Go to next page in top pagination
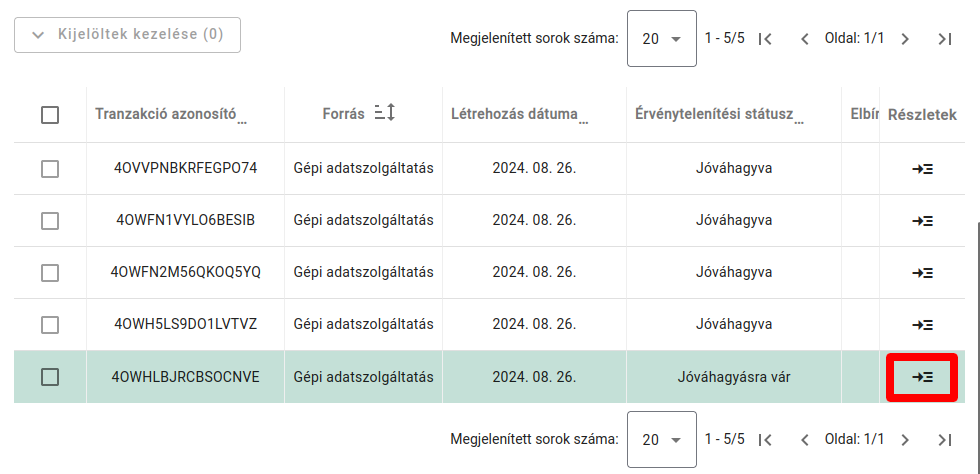This screenshot has height=474, width=980. coord(905,39)
